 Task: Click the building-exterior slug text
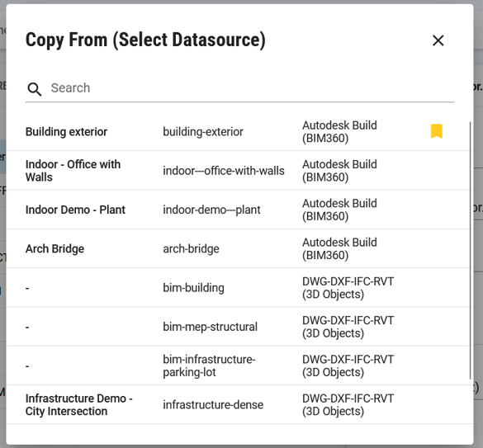tap(203, 132)
